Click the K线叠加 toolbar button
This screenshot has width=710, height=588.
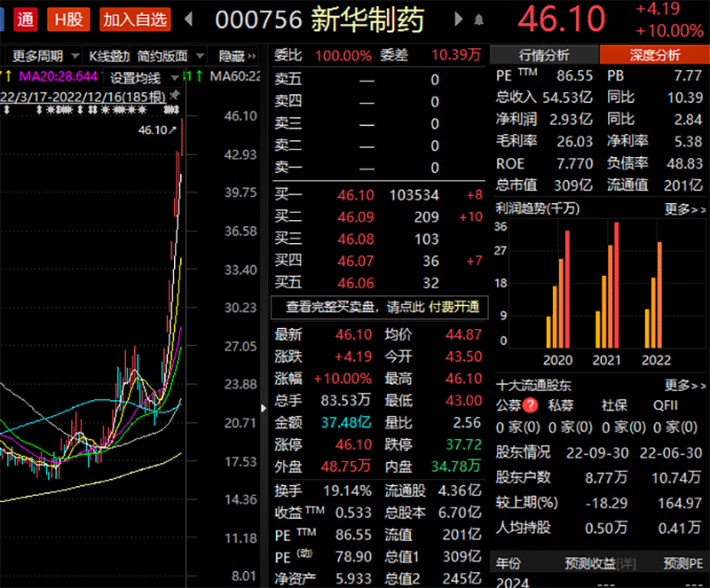pyautogui.click(x=109, y=56)
